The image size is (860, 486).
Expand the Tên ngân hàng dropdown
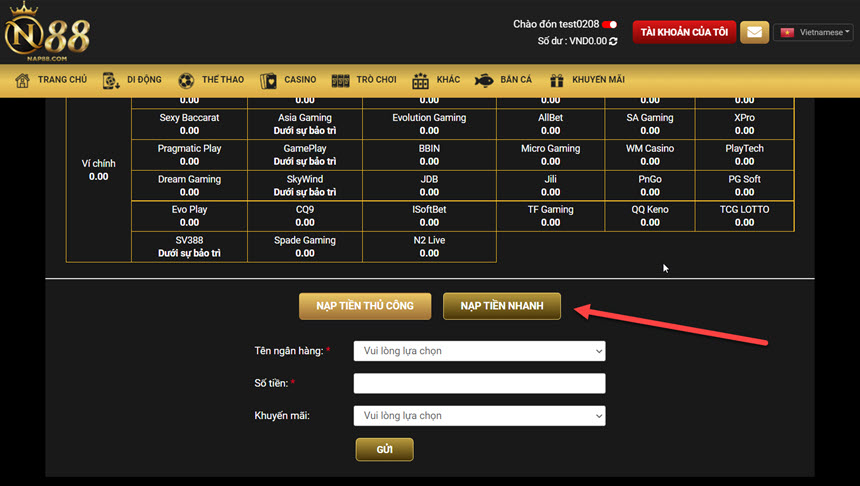tap(479, 351)
